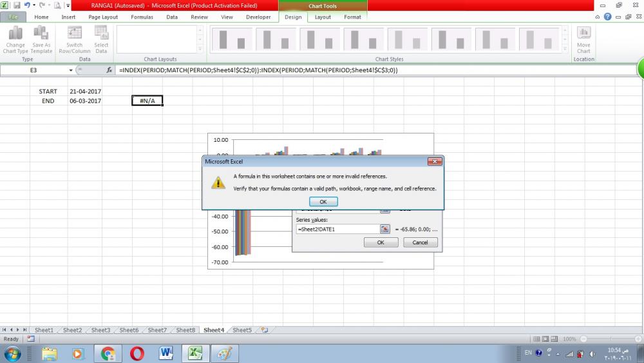Click the zoom slider in the status bar
Screen dimensions: 644x363
tap(611, 338)
